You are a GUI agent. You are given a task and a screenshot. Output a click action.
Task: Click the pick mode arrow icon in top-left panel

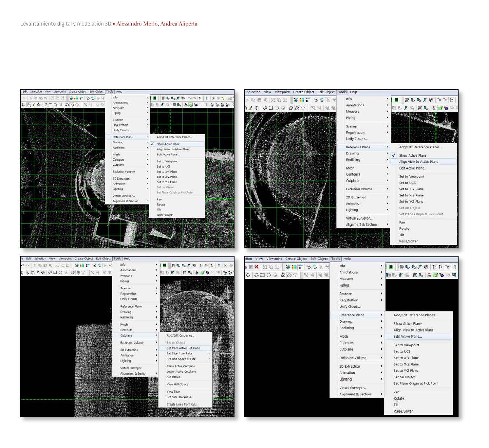point(23,105)
